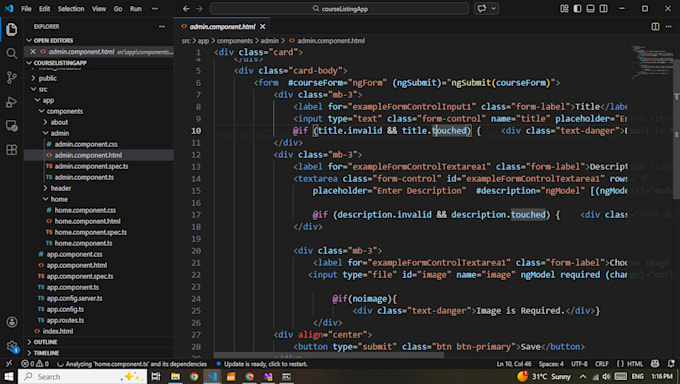This screenshot has height=384, width=680.
Task: Open the Extensions view
Action: (12, 150)
